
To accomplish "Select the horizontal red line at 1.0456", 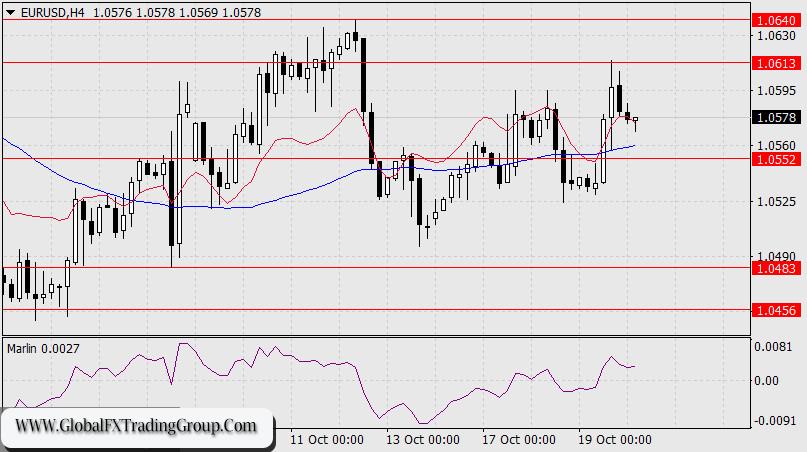I will (376, 310).
